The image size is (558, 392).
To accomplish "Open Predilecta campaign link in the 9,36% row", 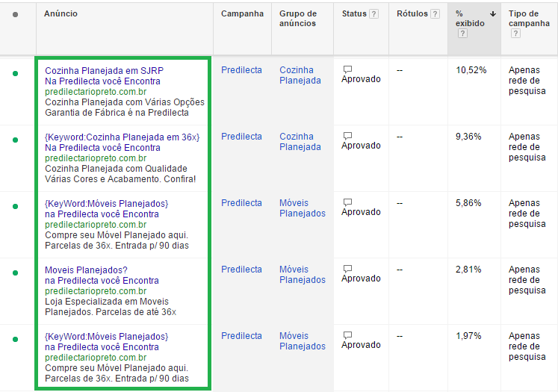I will point(241,137).
